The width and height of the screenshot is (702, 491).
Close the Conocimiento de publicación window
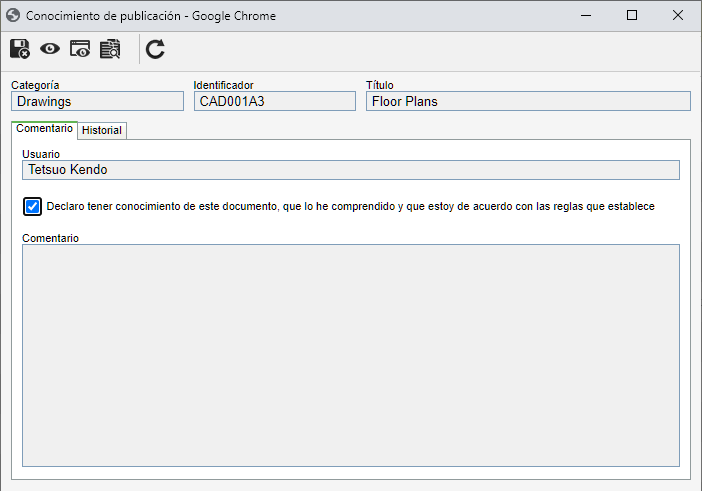click(678, 16)
